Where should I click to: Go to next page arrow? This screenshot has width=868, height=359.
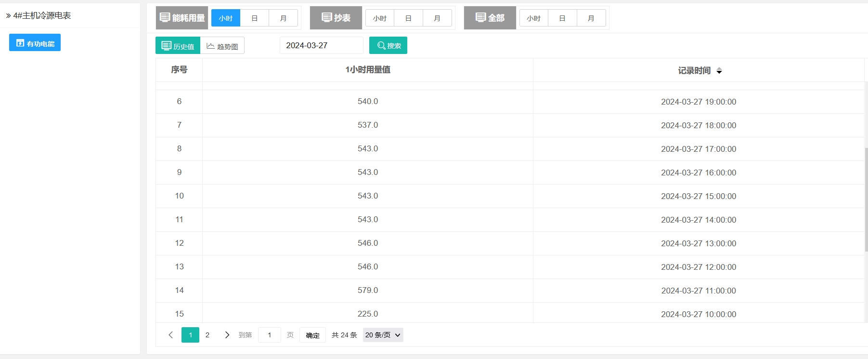(x=227, y=335)
